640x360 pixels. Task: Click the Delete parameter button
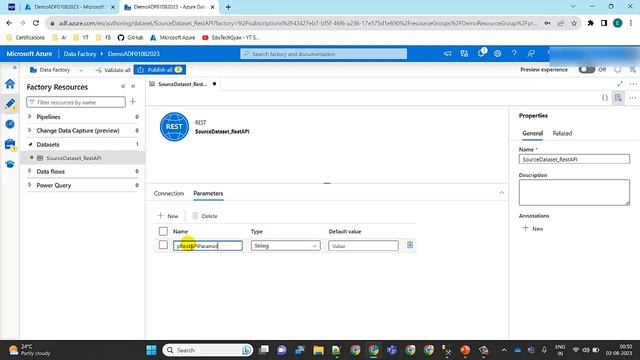pos(205,216)
